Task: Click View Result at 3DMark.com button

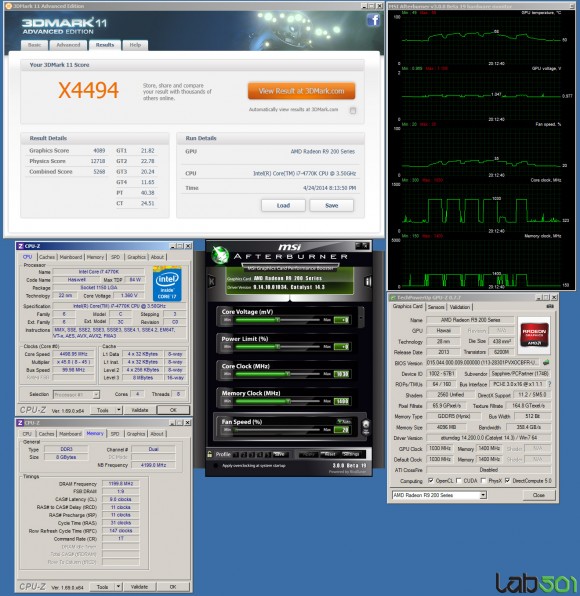Action: click(x=301, y=91)
